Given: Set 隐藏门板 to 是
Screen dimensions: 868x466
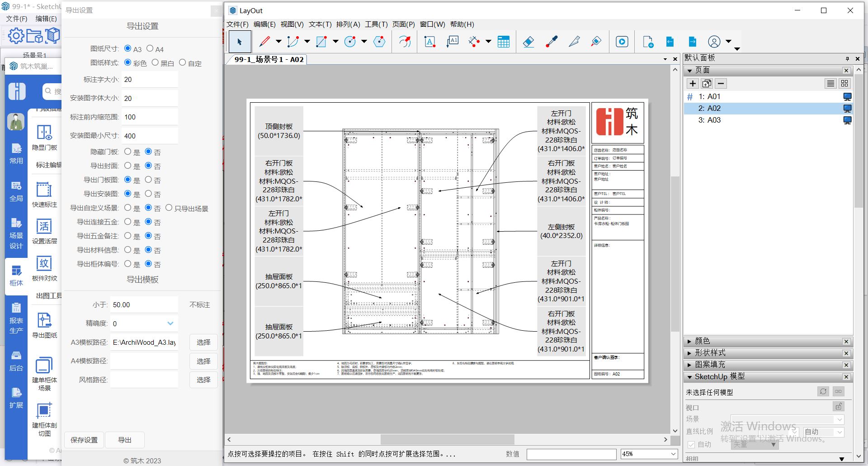Looking at the screenshot, I should [x=128, y=152].
